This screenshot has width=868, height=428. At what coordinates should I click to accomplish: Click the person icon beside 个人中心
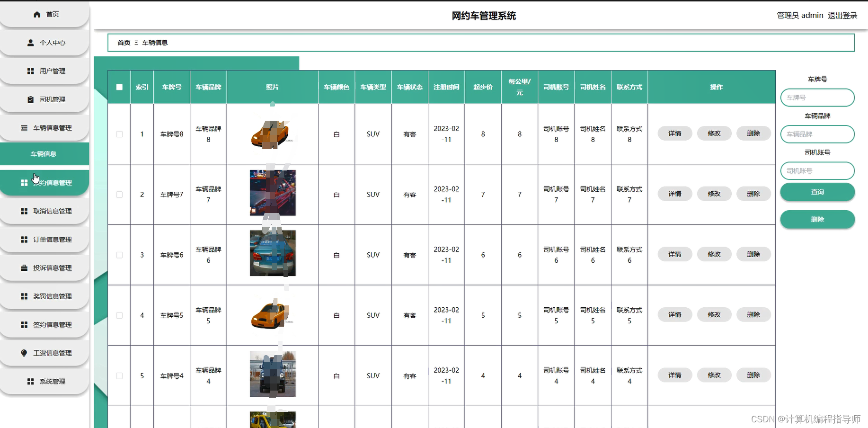tap(30, 43)
